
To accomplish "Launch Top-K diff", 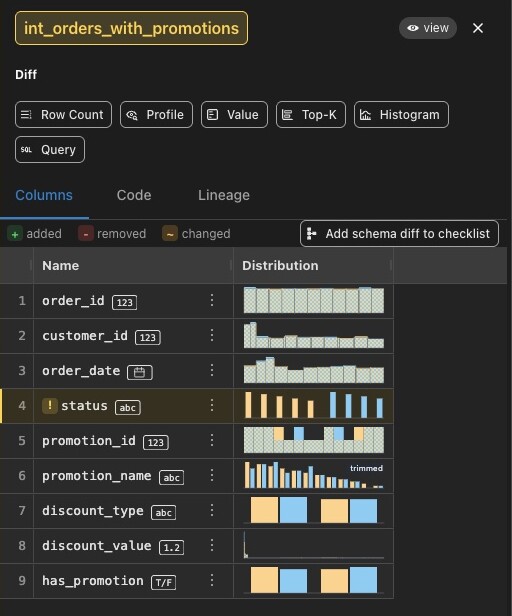I will click(x=311, y=115).
